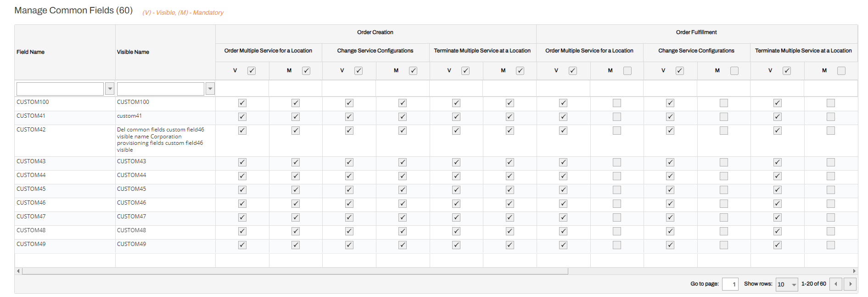Click Order Fulfillment group header
Image resolution: width=868 pixels, height=297 pixels.
coord(696,32)
